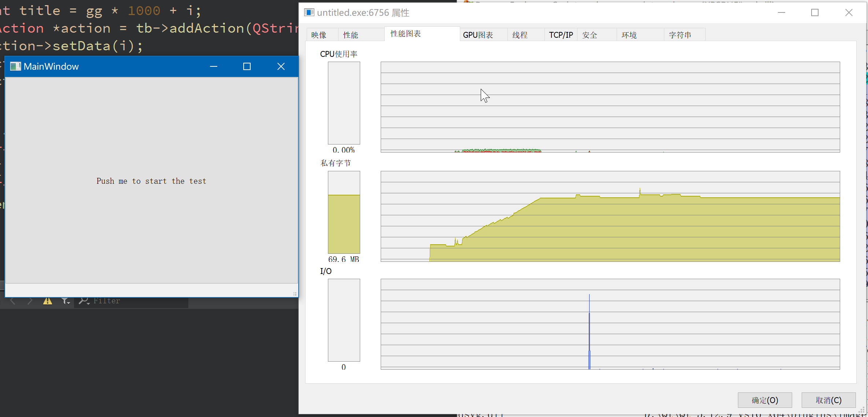
Task: Switch to the 字符串 tab
Action: [x=680, y=35]
